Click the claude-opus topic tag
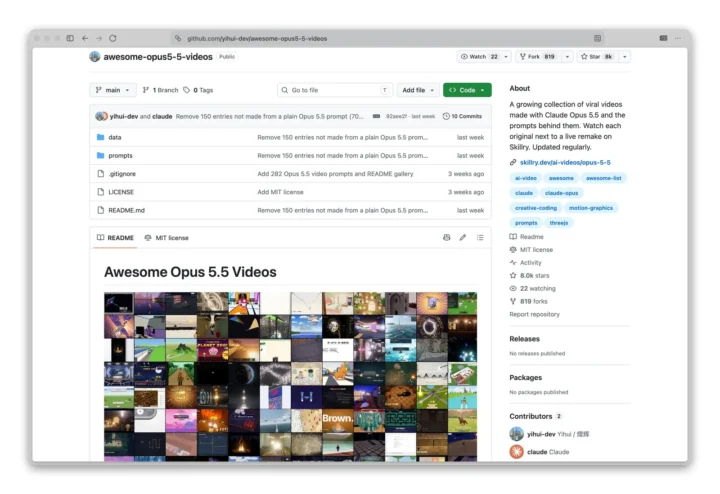720x494 pixels. (x=561, y=193)
